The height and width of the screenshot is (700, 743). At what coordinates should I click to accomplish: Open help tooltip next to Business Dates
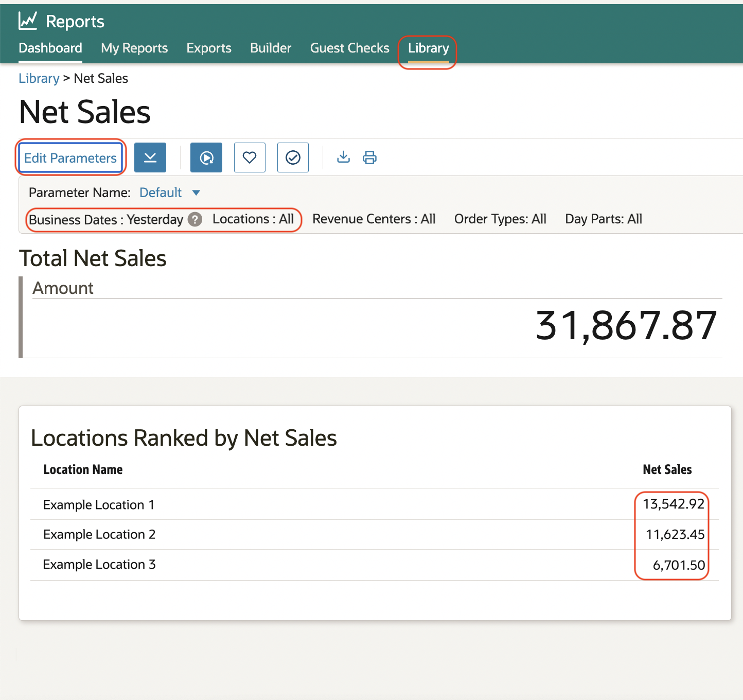click(x=195, y=219)
